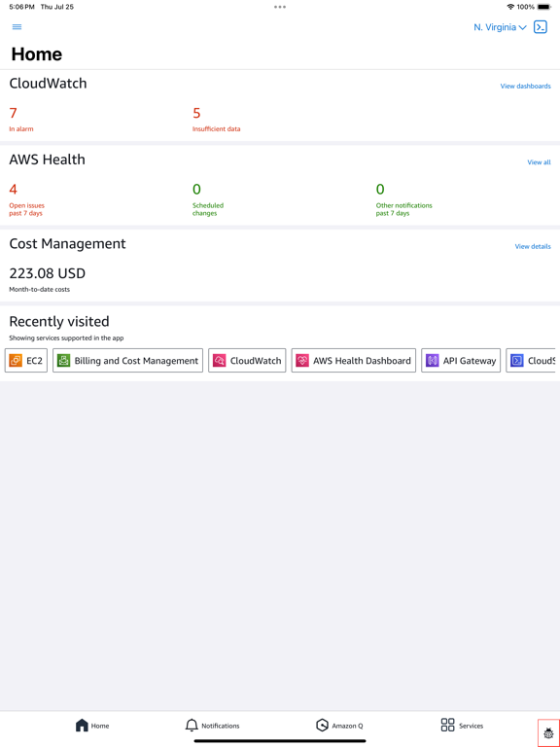Tap the CloudShell recently visited icon
560x747 pixels.
[517, 361]
